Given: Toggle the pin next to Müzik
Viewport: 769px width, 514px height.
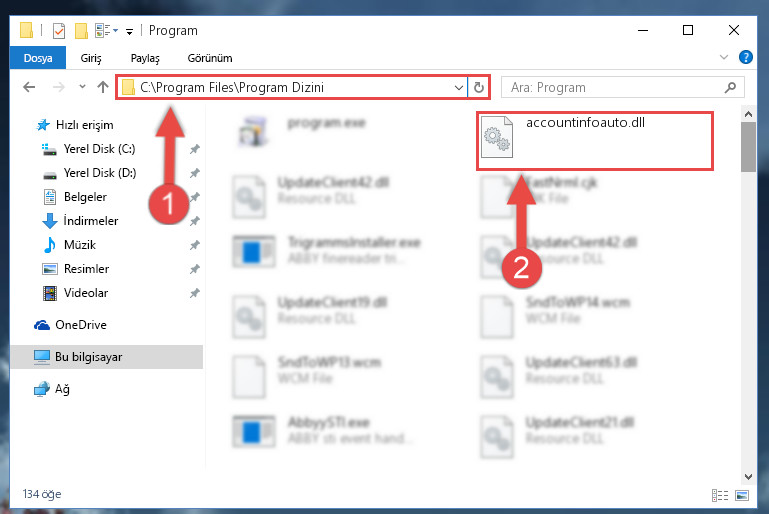Looking at the screenshot, I should [x=195, y=245].
